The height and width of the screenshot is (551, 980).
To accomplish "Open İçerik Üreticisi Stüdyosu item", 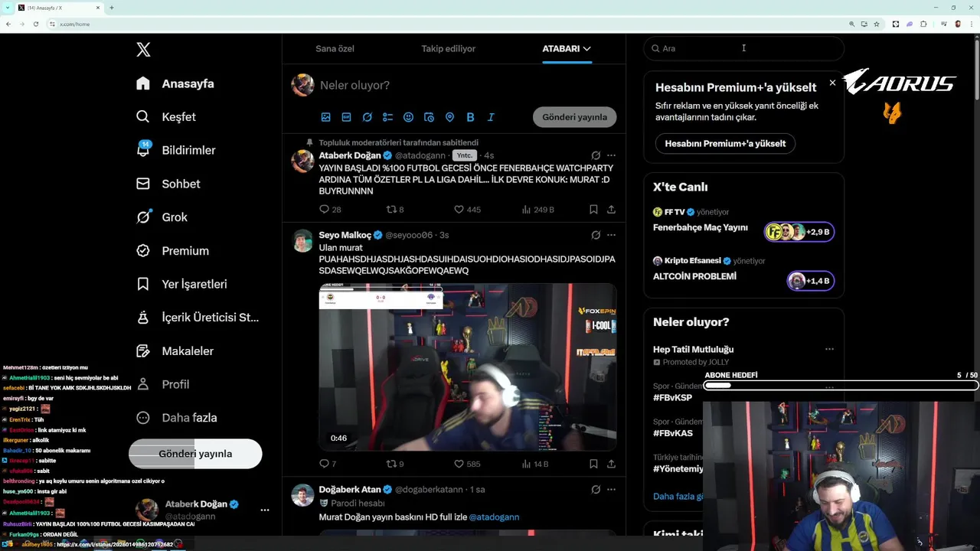I will click(198, 318).
